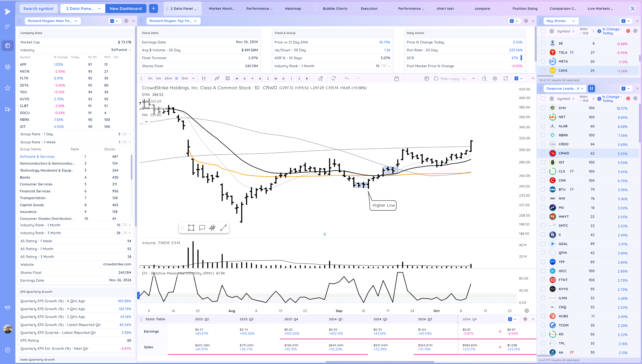The image size is (642, 364).
Task: Click the New Dashboard button
Action: (126, 8)
